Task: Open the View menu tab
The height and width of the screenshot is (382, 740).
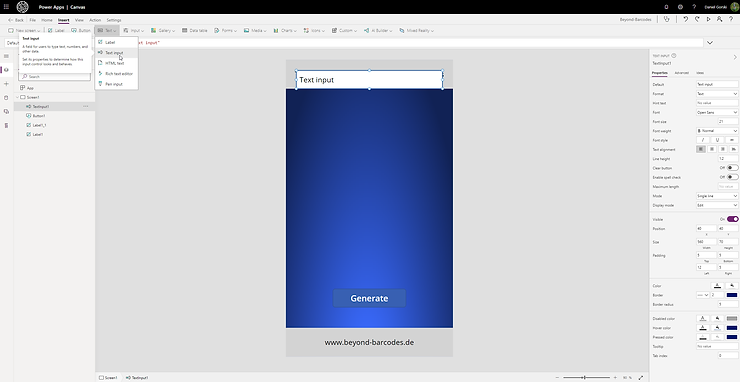Action: (79, 20)
